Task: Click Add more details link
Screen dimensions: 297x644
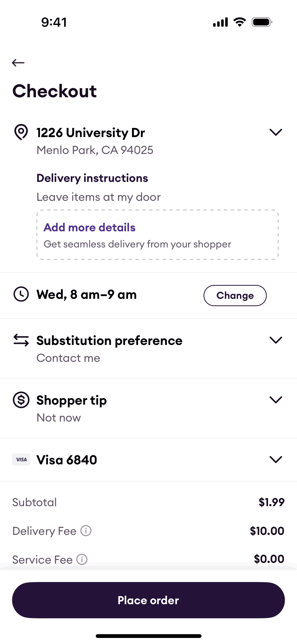Action: tap(89, 227)
